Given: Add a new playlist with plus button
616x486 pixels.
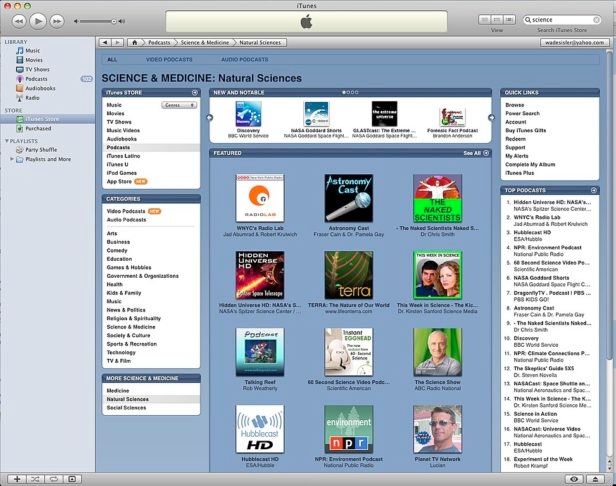Looking at the screenshot, I should [x=17, y=479].
